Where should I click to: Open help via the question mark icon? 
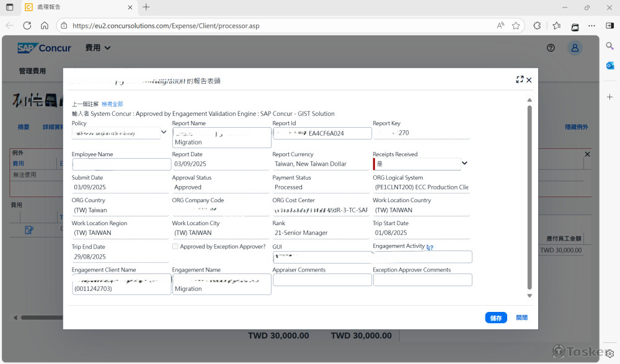click(x=551, y=48)
